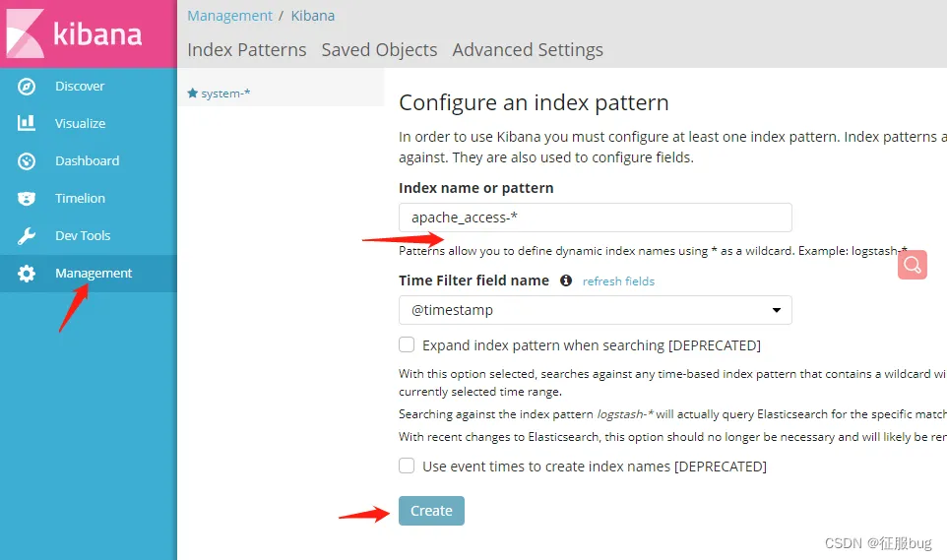Click the Timelion mask icon
This screenshot has width=947, height=560.
click(x=27, y=199)
